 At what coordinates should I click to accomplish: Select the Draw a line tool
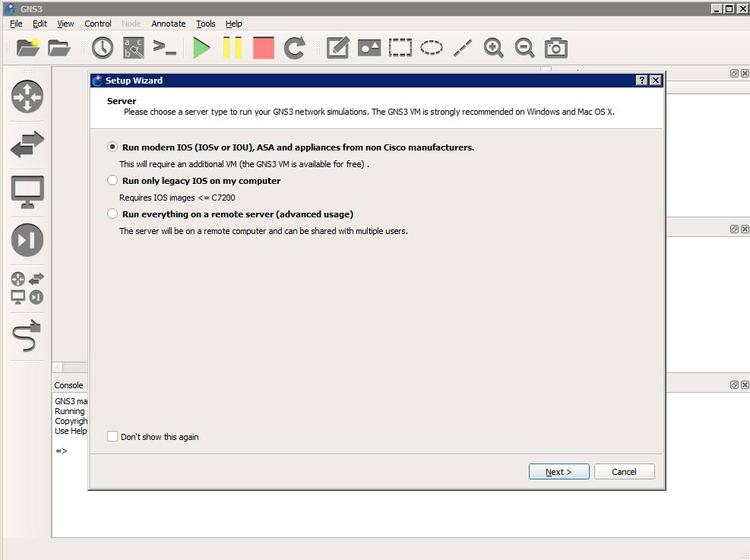[x=463, y=48]
